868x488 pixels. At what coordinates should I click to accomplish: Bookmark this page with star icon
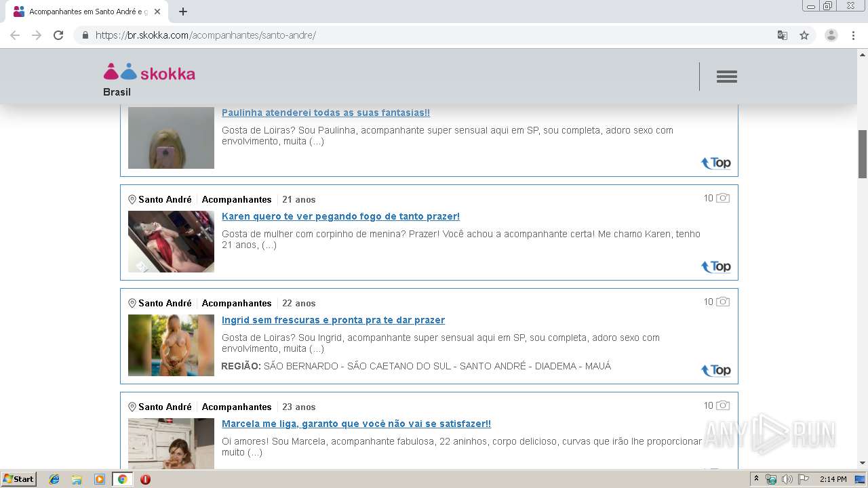(804, 35)
